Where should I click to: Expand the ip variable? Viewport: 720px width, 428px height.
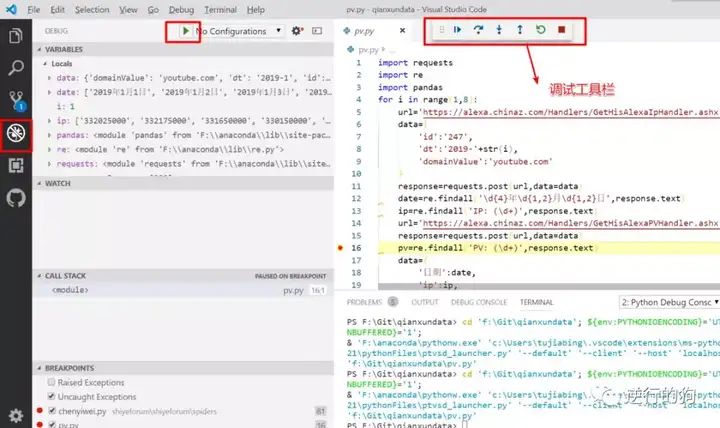point(49,121)
